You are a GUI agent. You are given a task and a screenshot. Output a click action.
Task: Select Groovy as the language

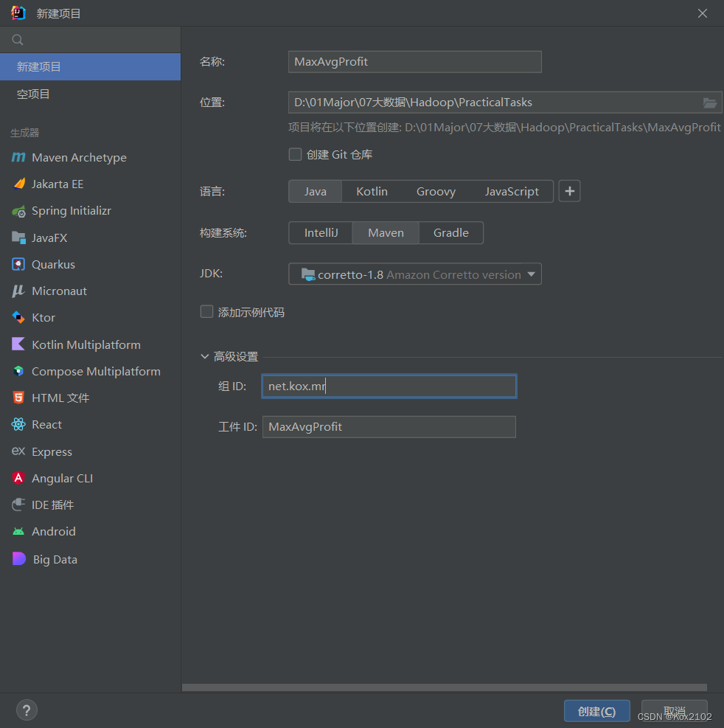(x=436, y=191)
